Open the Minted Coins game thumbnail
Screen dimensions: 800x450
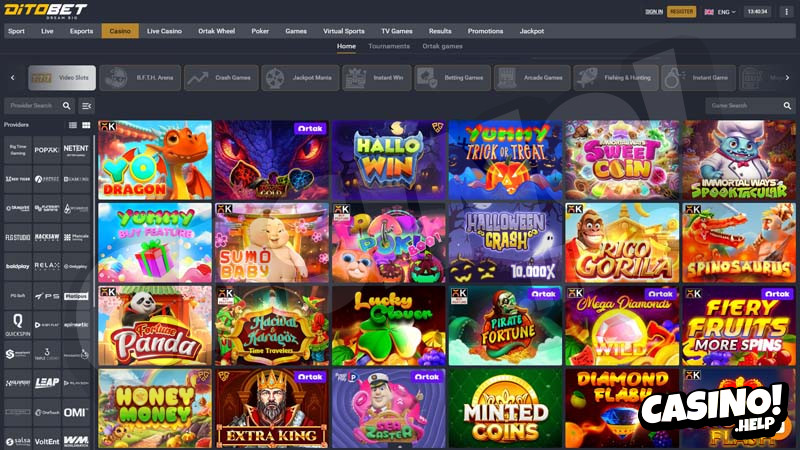(x=506, y=408)
